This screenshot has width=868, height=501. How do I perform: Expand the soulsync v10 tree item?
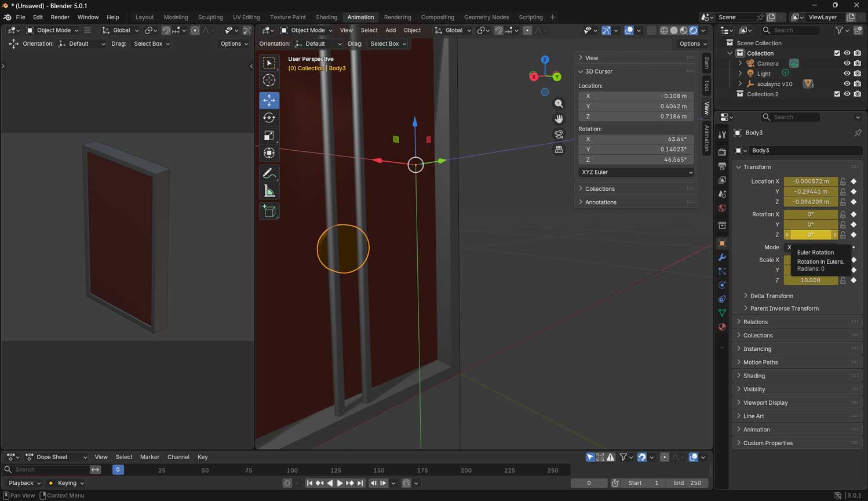point(740,84)
